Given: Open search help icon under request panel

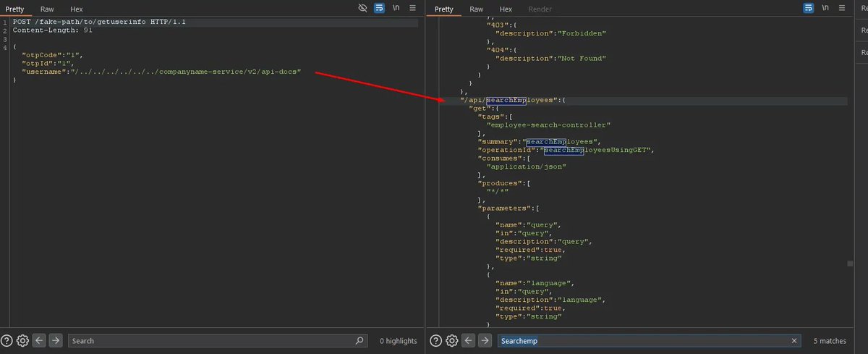Looking at the screenshot, I should pos(7,340).
